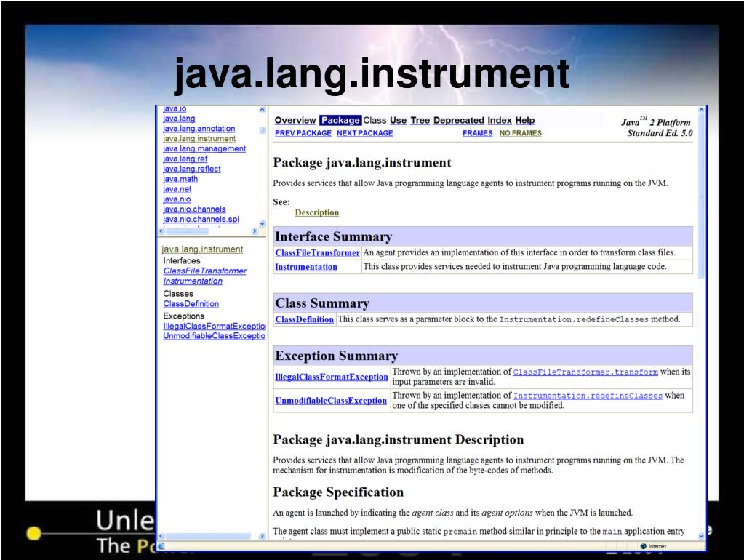This screenshot has width=744, height=560.
Task: Open the ClassDefinition class link
Action: (x=303, y=319)
